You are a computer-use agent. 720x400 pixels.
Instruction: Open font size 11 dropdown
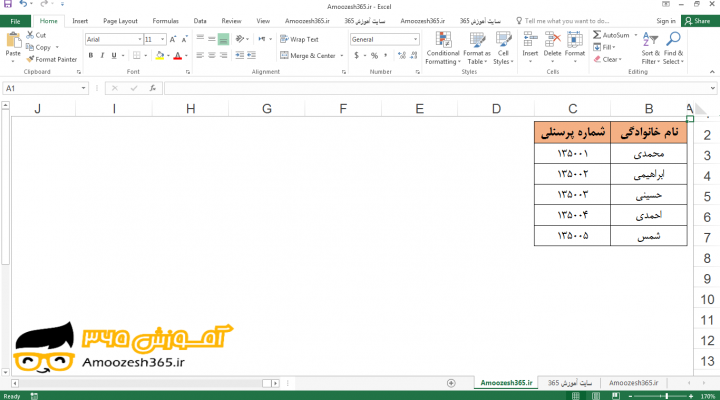[163, 39]
